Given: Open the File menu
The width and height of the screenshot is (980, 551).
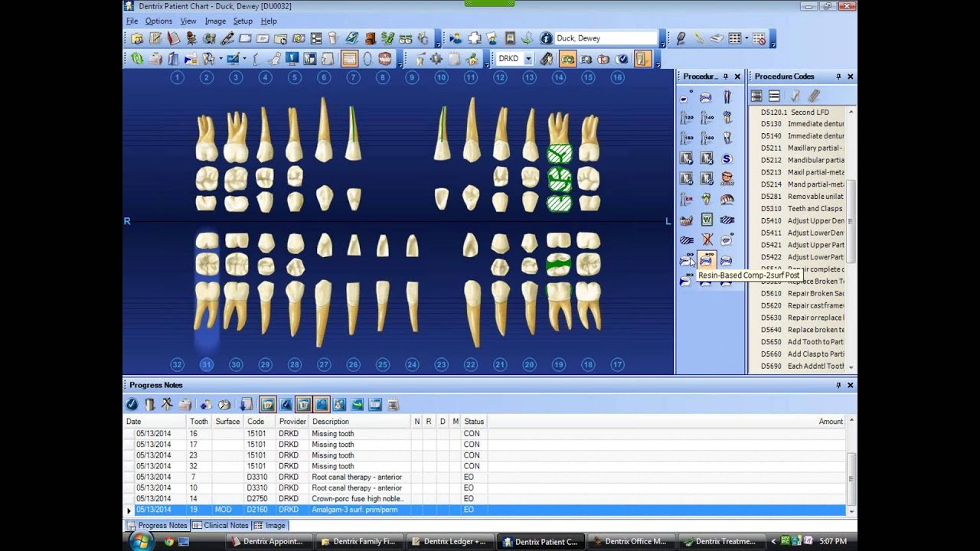Looking at the screenshot, I should [132, 21].
